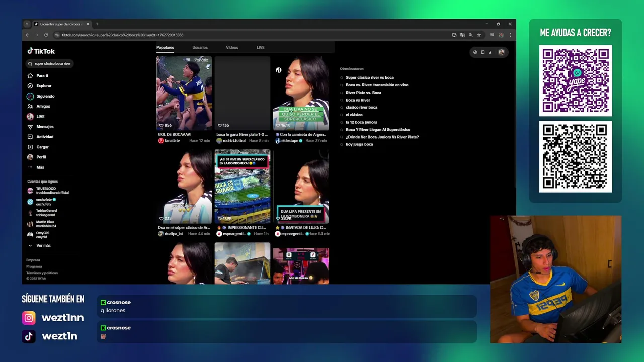This screenshot has height=362, width=644.
Task: Open the Más options menu
Action: (x=36, y=167)
